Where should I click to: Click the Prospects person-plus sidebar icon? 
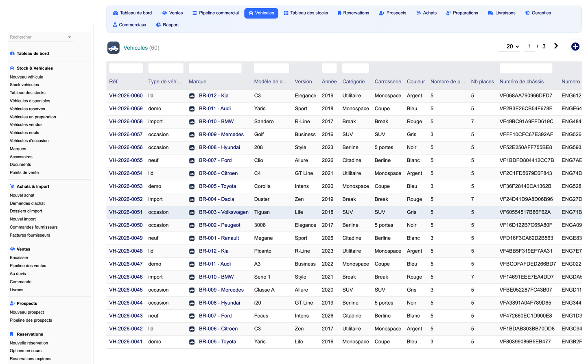pos(12,303)
